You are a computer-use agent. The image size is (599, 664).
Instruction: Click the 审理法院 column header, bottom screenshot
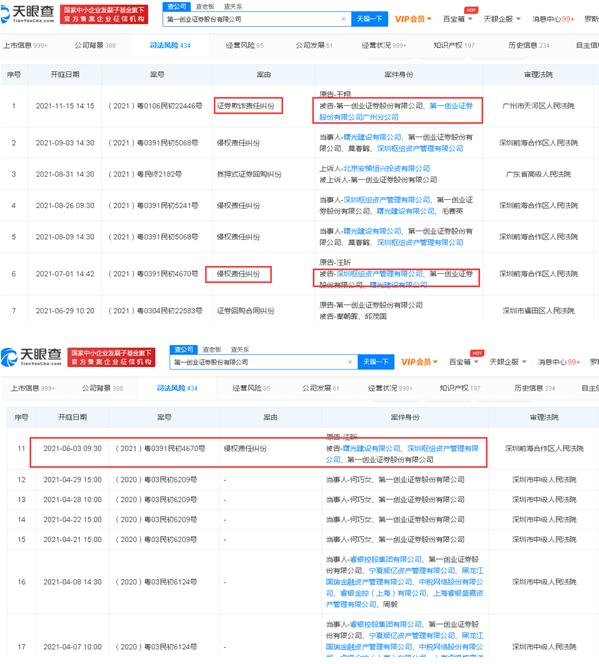point(544,418)
